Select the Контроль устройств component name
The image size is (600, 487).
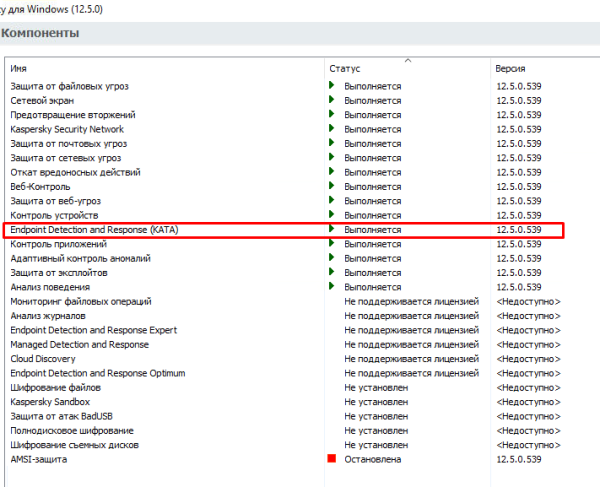(54, 215)
